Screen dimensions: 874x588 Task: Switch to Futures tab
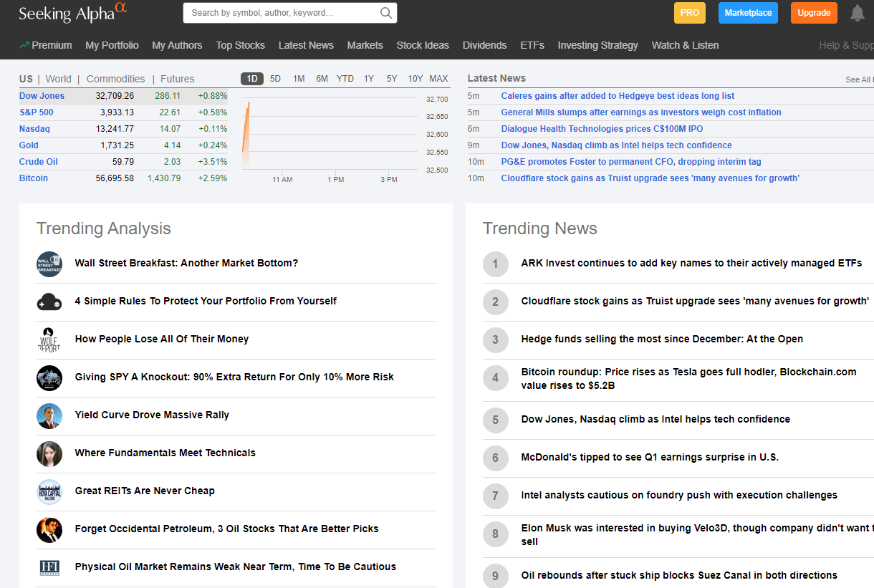[x=177, y=79]
